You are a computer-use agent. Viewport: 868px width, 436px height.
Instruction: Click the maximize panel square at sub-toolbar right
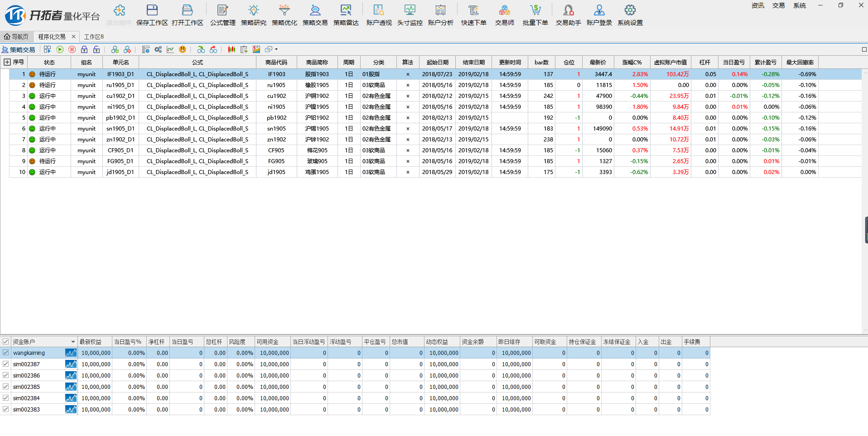864,49
